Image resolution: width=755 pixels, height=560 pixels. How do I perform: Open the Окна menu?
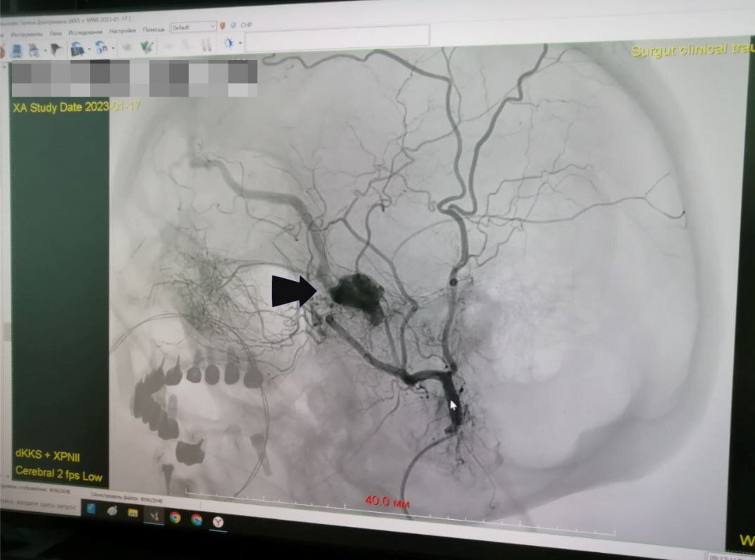point(56,33)
